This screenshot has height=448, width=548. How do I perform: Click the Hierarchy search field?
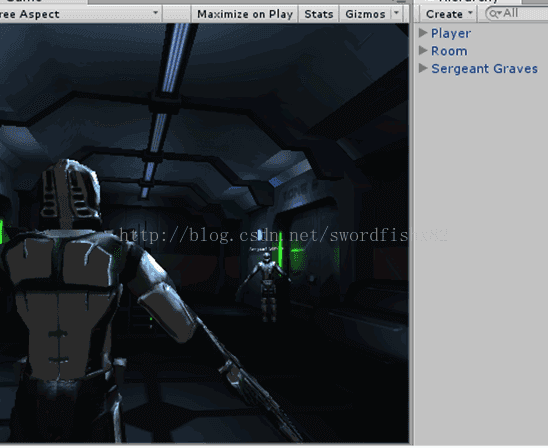517,14
